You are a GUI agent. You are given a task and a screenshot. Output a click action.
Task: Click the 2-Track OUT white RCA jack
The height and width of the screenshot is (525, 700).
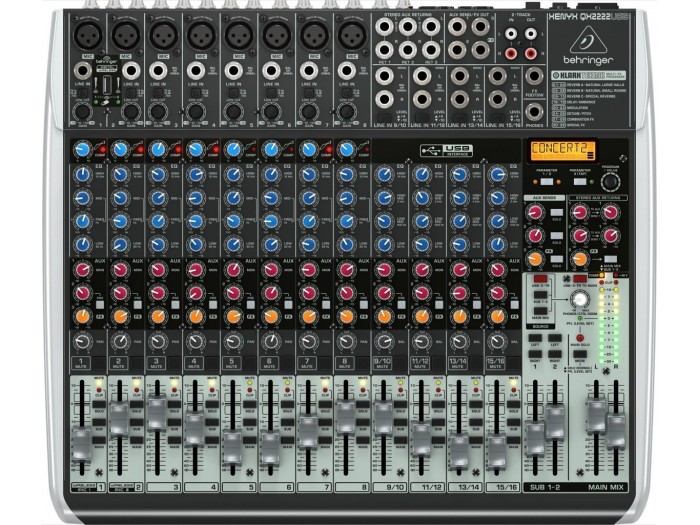click(x=530, y=34)
